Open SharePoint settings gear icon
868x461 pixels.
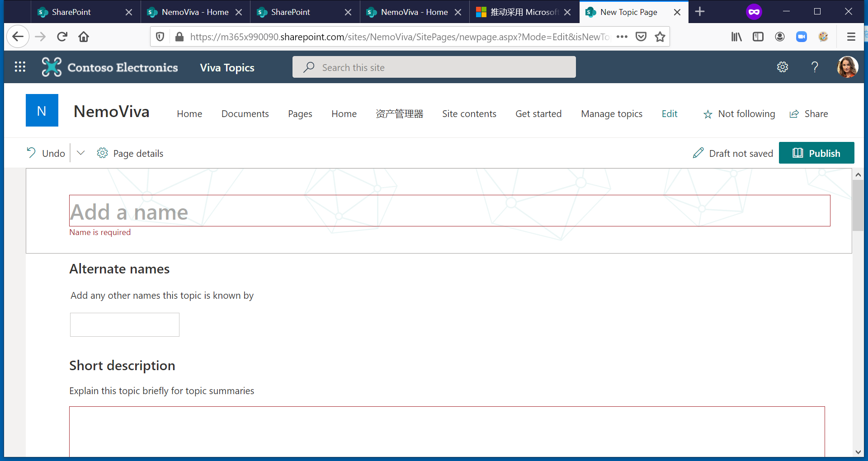783,67
